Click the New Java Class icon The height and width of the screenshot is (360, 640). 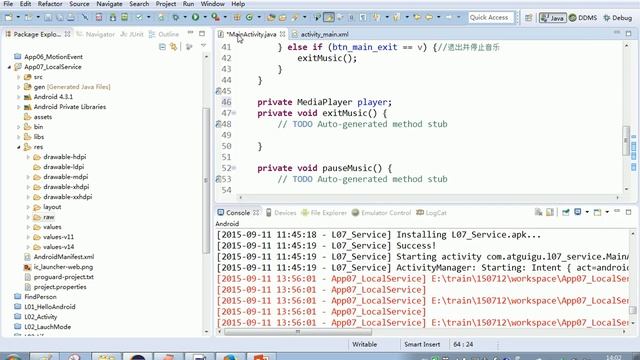[x=249, y=17]
